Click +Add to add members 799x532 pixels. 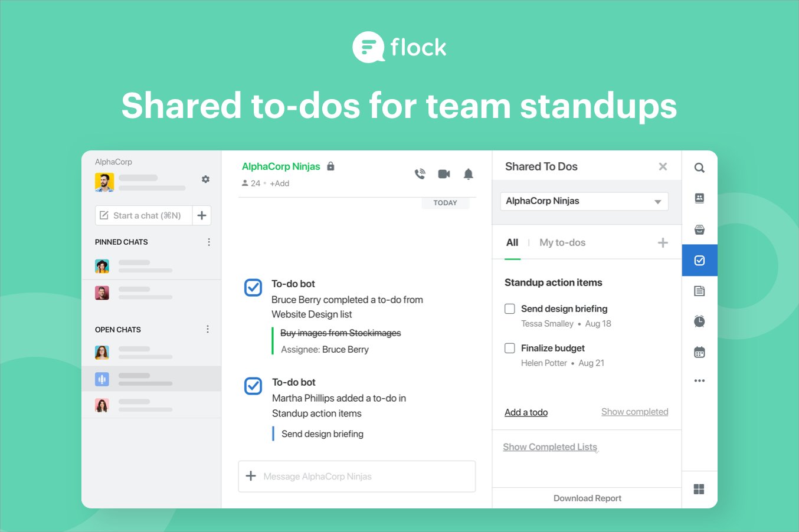coord(280,183)
